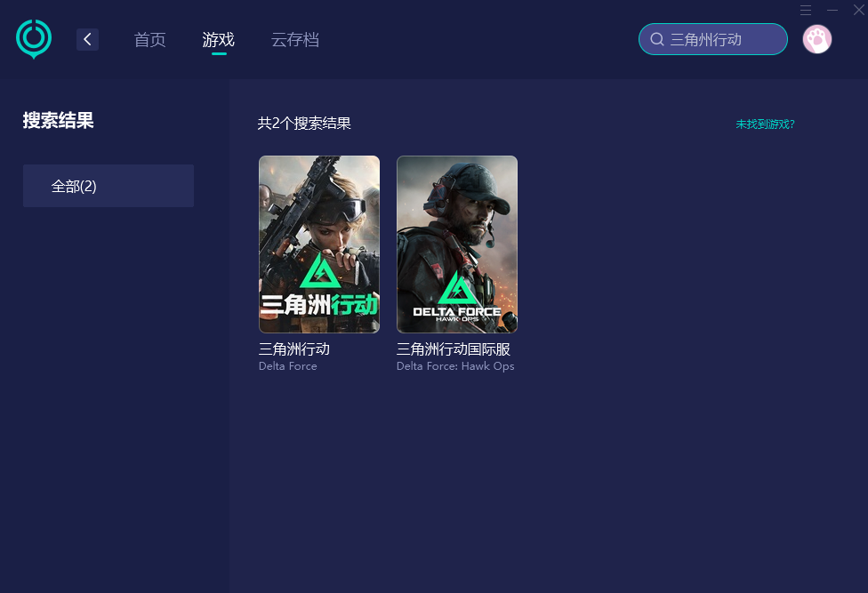Select the 游戏 tab
This screenshot has width=868, height=593.
pyautogui.click(x=219, y=40)
